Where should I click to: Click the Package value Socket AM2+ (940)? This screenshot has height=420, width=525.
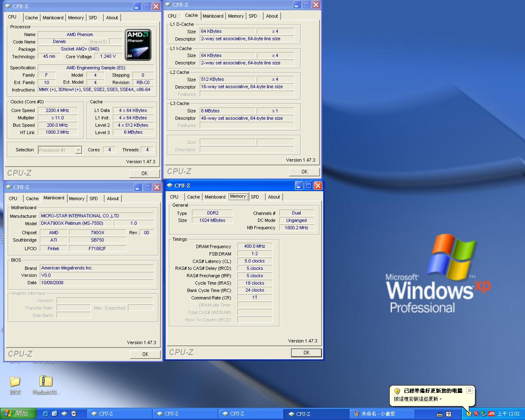click(x=80, y=49)
